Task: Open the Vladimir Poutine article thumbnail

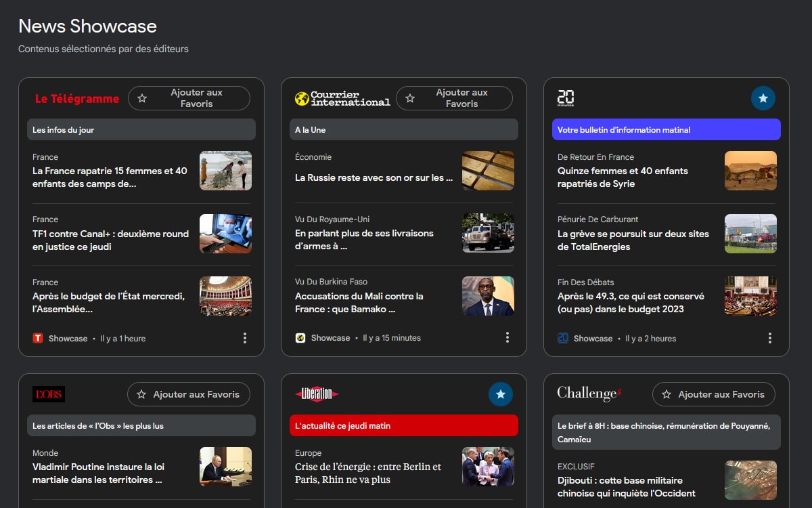Action: [x=225, y=467]
